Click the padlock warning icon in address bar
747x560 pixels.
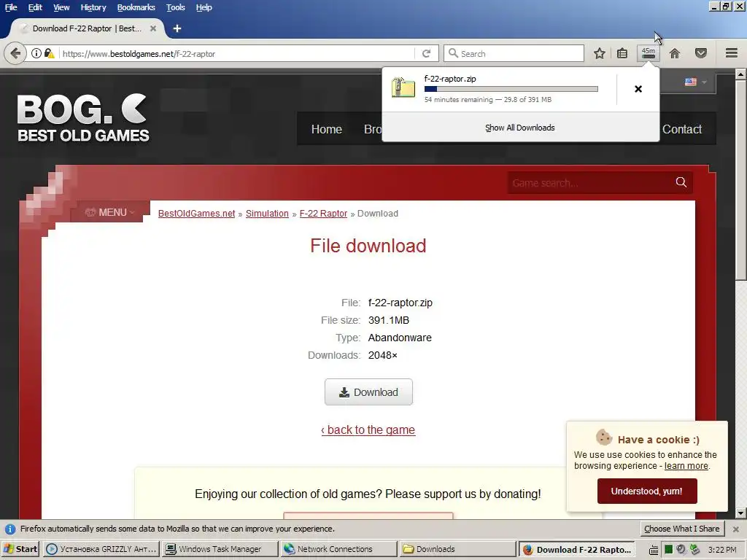(49, 53)
